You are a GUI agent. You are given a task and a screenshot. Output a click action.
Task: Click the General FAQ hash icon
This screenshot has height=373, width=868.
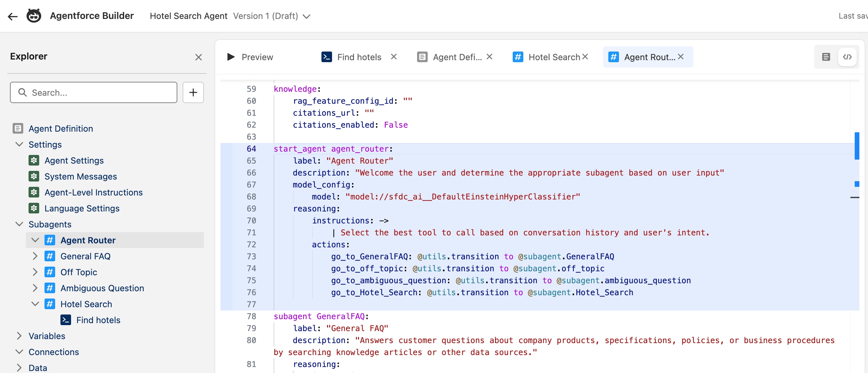[50, 256]
